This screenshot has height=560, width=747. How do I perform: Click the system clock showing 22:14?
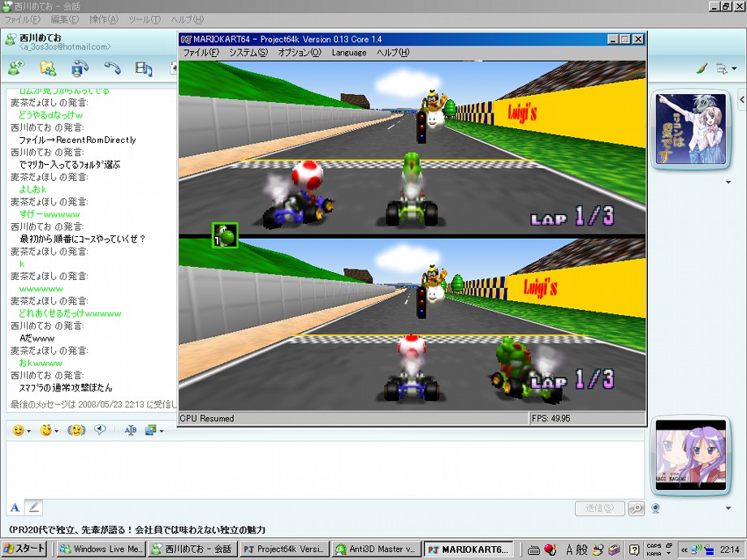pyautogui.click(x=729, y=549)
